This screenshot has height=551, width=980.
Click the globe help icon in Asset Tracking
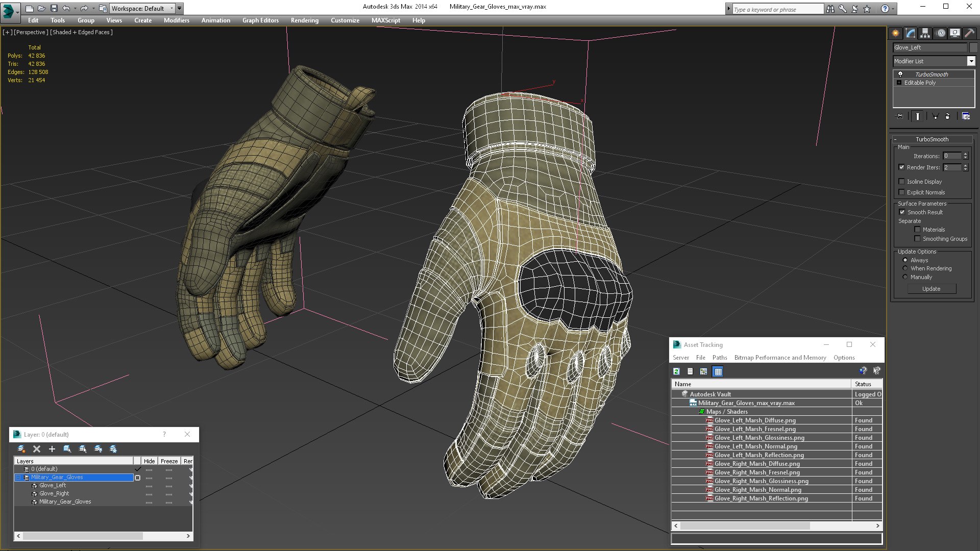863,371
